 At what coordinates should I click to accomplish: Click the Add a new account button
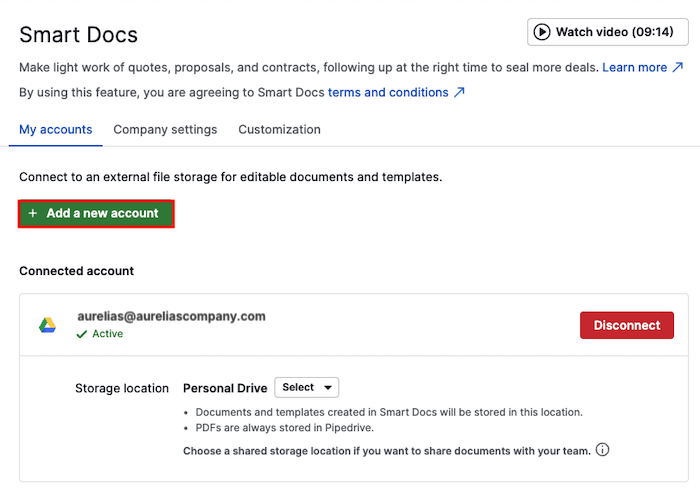tap(96, 214)
